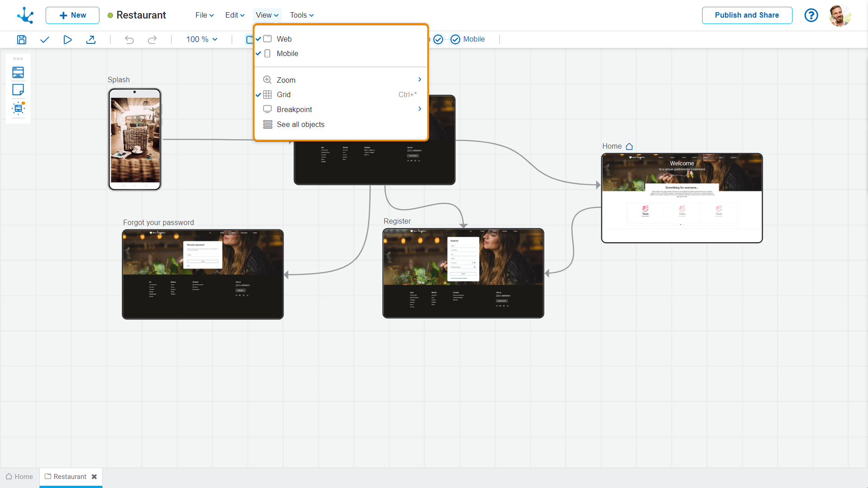The image size is (868, 488).
Task: Select the Grid menu option
Action: tap(283, 95)
